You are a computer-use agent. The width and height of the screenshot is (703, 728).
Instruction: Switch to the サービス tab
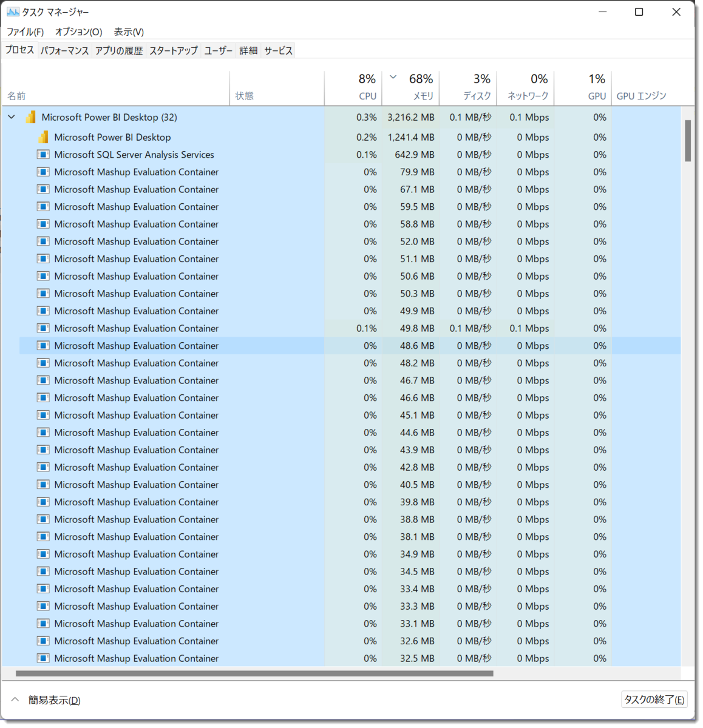[x=279, y=50]
